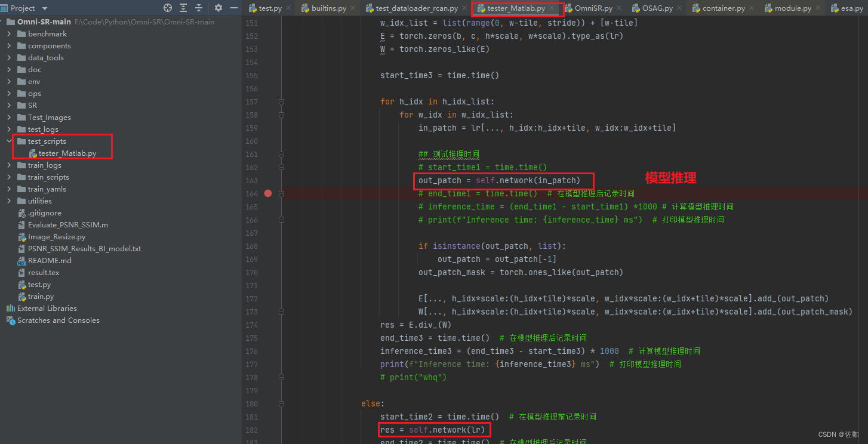This screenshot has width=868, height=444.
Task: Click the 'W = torch.zeros_like(E)' line
Action: coord(435,49)
